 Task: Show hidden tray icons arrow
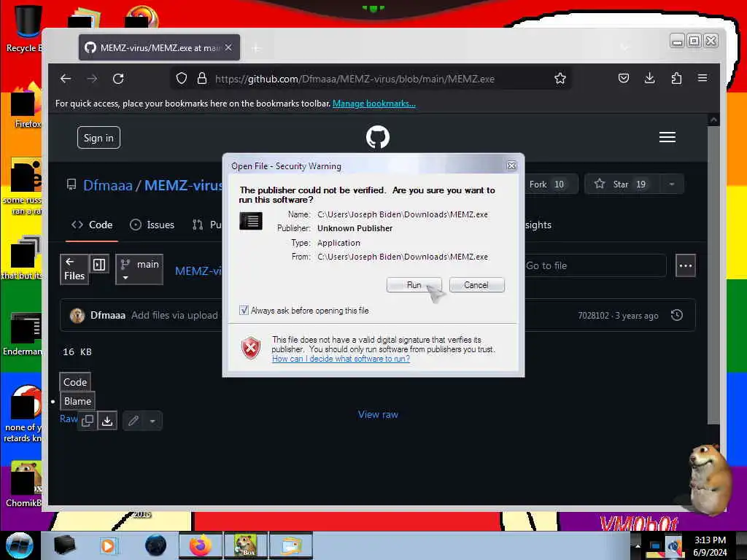638,545
